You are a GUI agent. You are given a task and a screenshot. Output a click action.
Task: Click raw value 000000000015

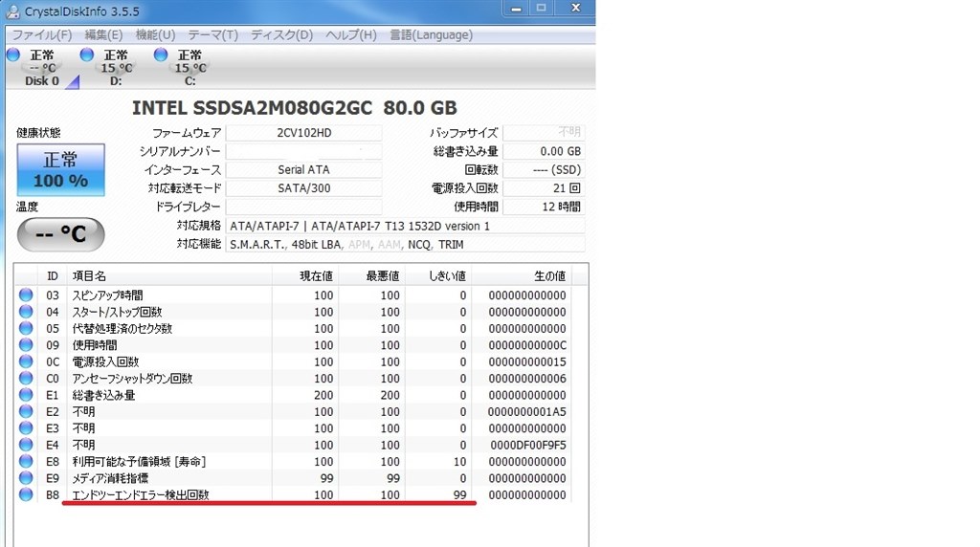(527, 361)
